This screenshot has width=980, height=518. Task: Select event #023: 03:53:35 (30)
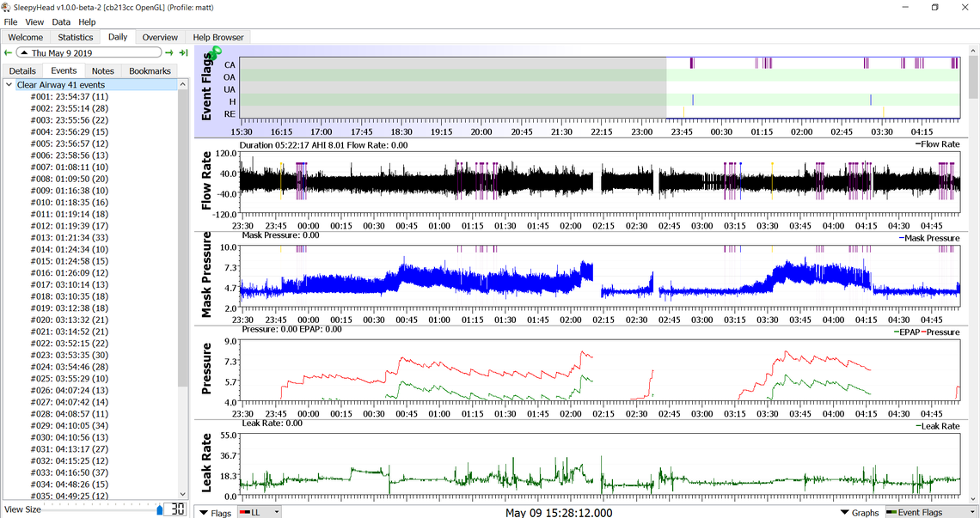(70, 355)
